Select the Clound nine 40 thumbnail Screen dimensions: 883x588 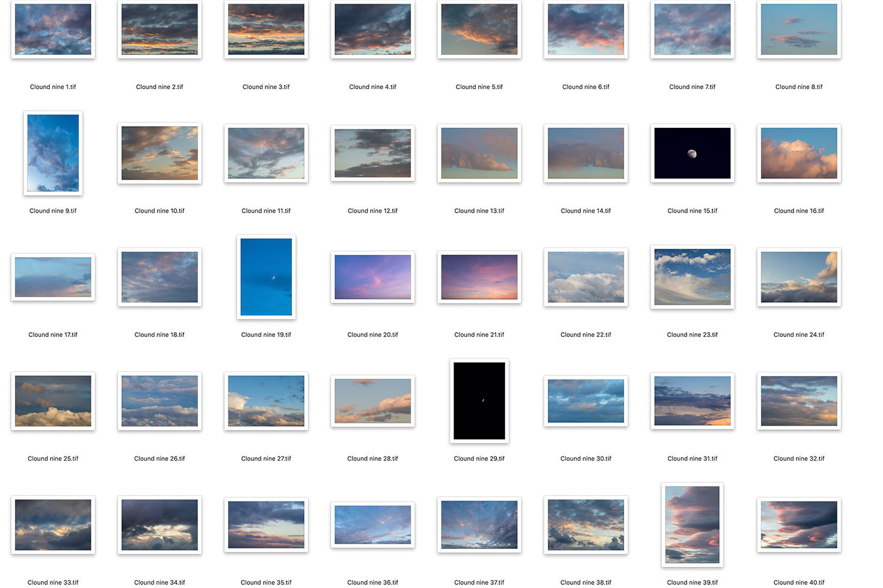[798, 524]
